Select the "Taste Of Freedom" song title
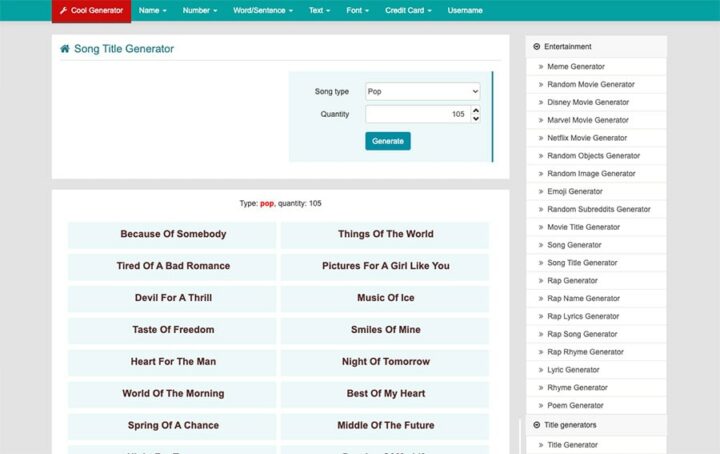 (x=173, y=330)
